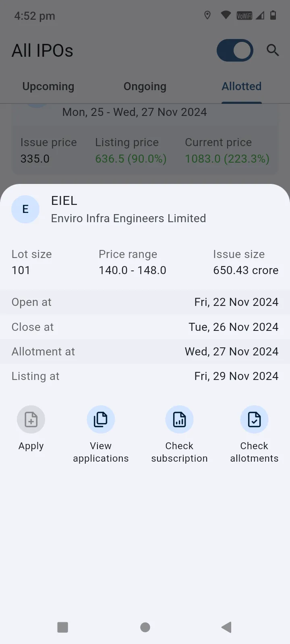This screenshot has width=290, height=644.
Task: Switch to the Upcoming tab
Action: pos(48,87)
